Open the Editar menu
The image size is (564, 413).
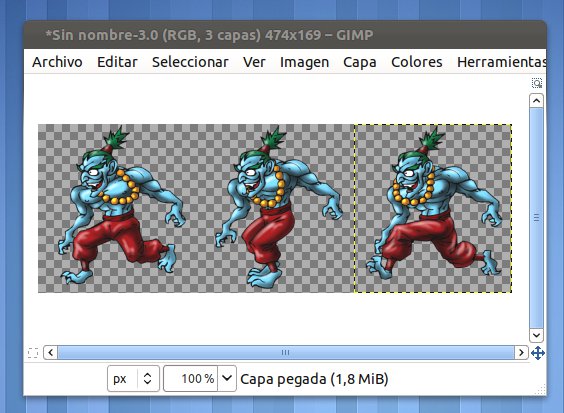(117, 62)
